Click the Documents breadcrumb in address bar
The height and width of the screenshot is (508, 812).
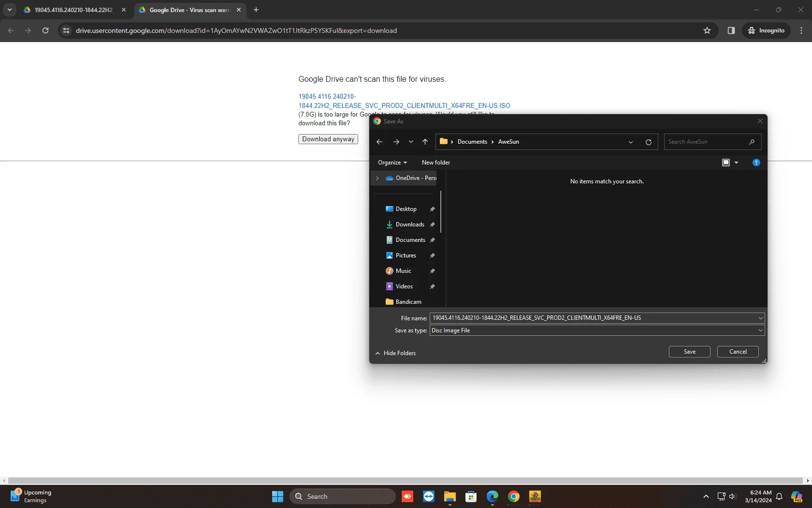pyautogui.click(x=472, y=142)
